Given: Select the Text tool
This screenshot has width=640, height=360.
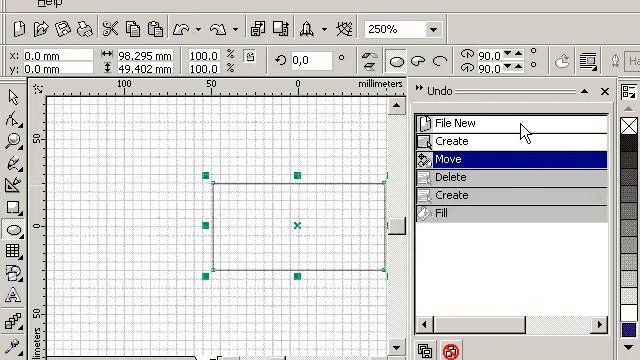Looking at the screenshot, I should [13, 295].
